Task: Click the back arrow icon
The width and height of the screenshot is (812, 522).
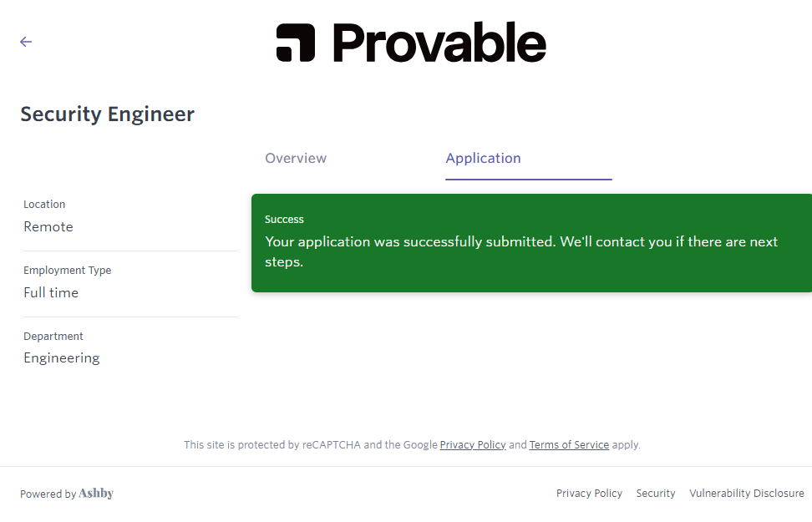Action: [x=26, y=42]
